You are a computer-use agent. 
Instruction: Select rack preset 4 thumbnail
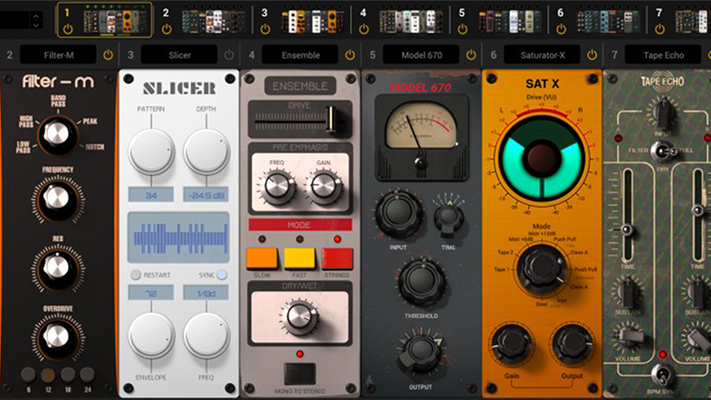[x=411, y=21]
